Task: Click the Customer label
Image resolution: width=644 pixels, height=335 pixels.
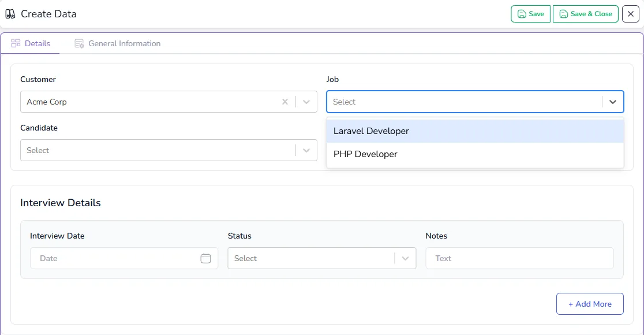Action: tap(38, 79)
